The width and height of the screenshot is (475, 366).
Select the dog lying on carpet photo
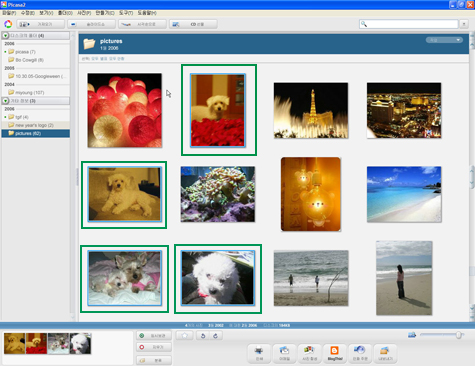(x=125, y=194)
